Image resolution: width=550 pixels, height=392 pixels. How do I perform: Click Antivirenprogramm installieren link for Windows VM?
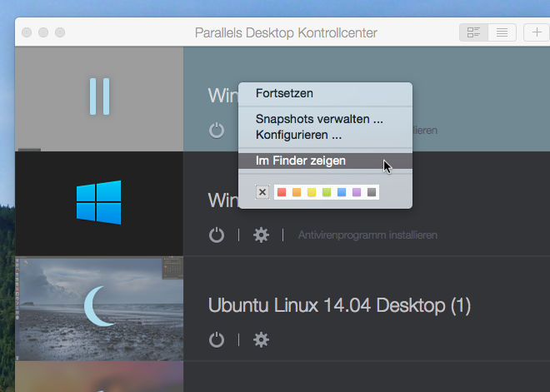coord(367,235)
